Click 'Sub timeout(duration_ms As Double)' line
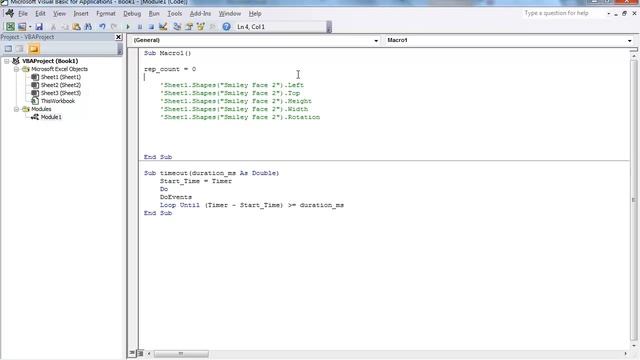The image size is (640, 360). pyautogui.click(x=211, y=173)
